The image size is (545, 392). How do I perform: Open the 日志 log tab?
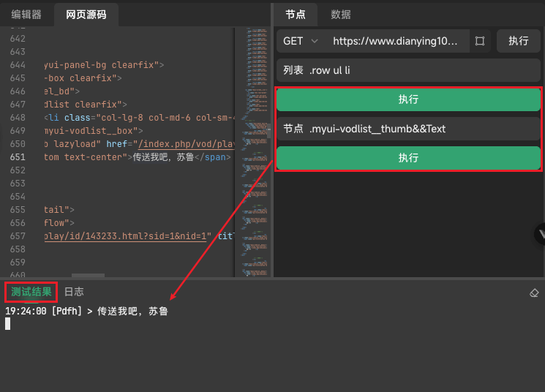coord(74,292)
